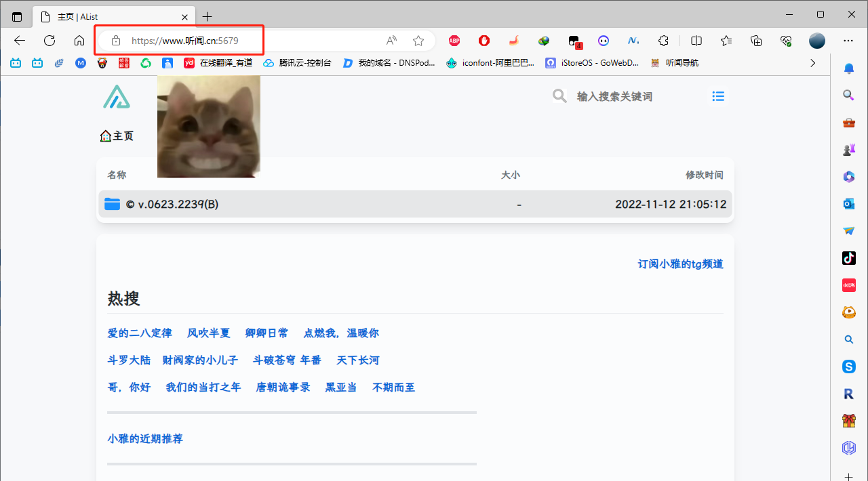Open the notification bell in sidebar
Screen dimensions: 868x481
click(848, 68)
